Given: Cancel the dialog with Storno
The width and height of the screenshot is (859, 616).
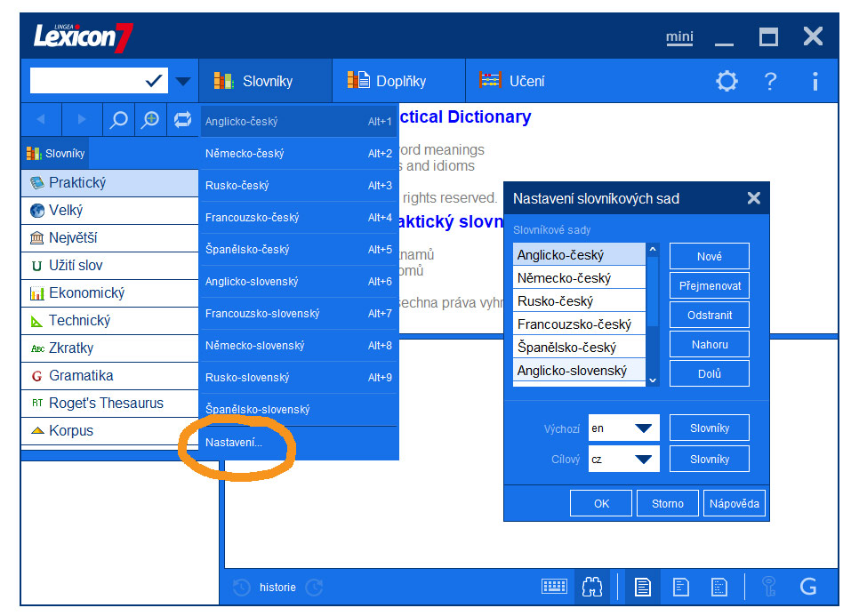Looking at the screenshot, I should click(x=668, y=503).
